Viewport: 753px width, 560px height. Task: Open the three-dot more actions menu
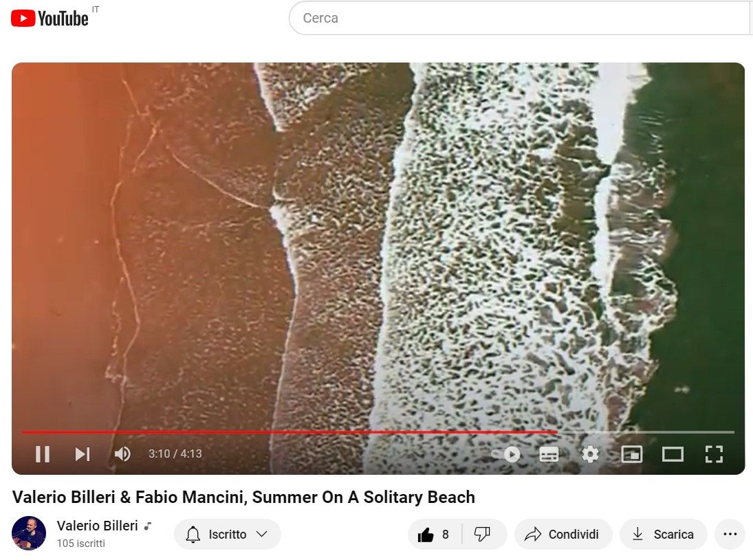730,534
